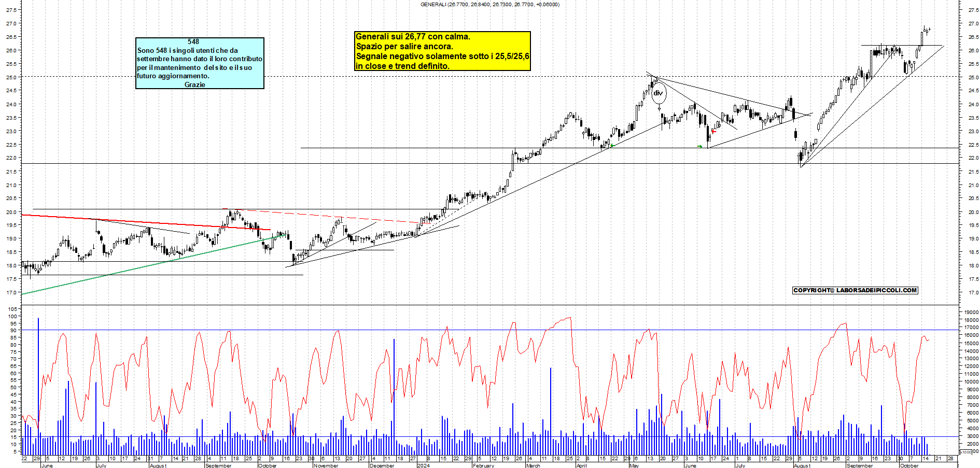Click the 100 value on the oscillator scale
This screenshot has width=980, height=468.
tap(12, 316)
